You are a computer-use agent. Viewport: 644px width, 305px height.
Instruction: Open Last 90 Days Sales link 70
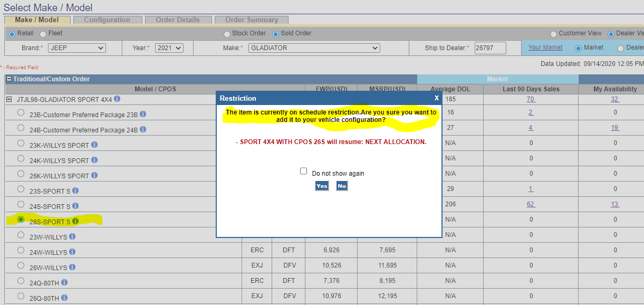(x=531, y=99)
